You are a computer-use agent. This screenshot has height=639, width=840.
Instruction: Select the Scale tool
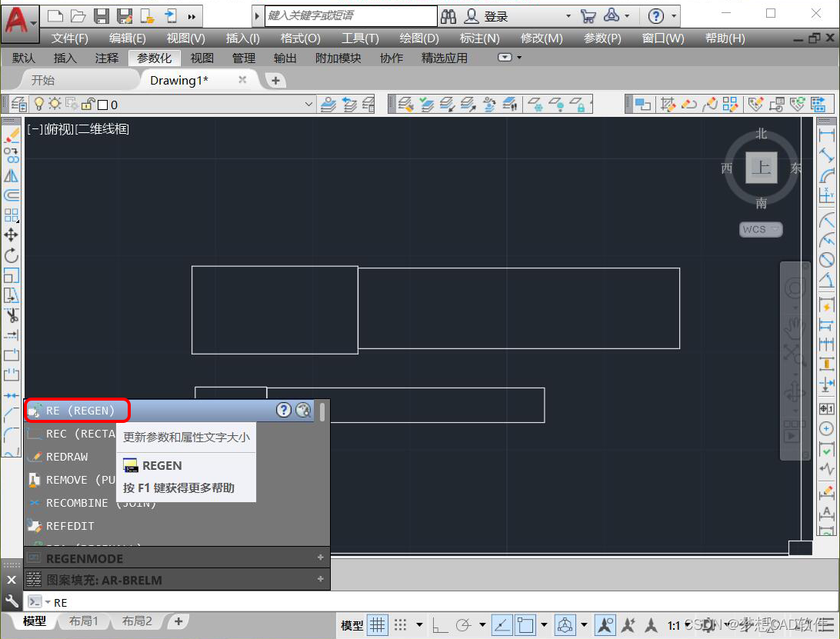[x=12, y=275]
